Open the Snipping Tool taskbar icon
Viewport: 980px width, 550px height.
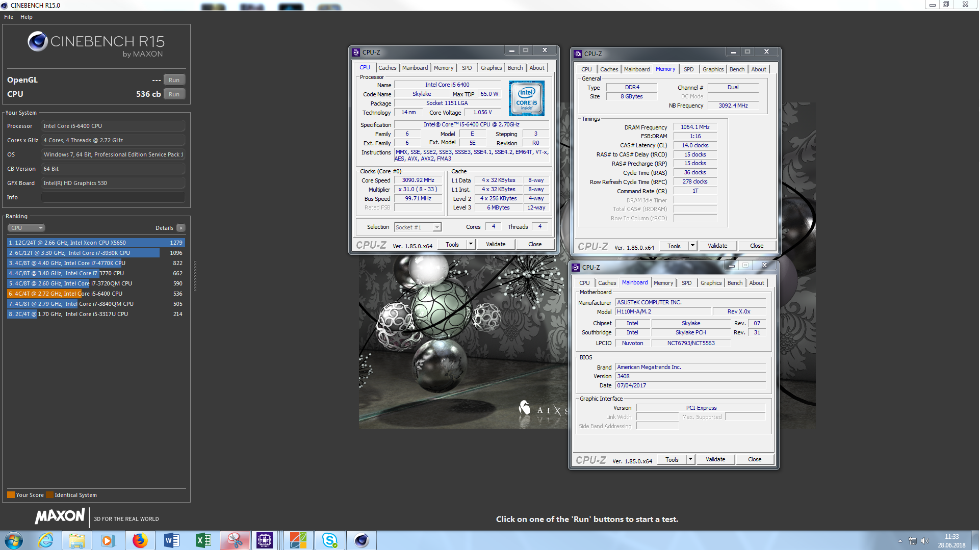[x=235, y=540]
